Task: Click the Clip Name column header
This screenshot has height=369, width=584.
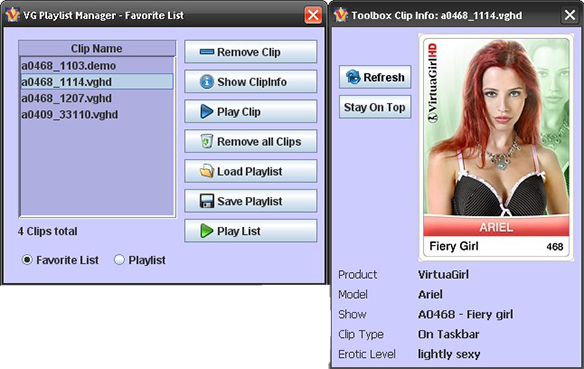Action: click(x=97, y=48)
